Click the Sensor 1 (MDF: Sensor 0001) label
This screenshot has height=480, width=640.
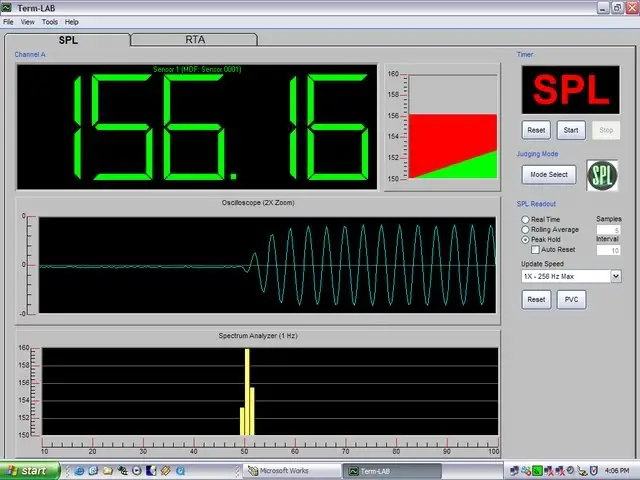click(197, 69)
